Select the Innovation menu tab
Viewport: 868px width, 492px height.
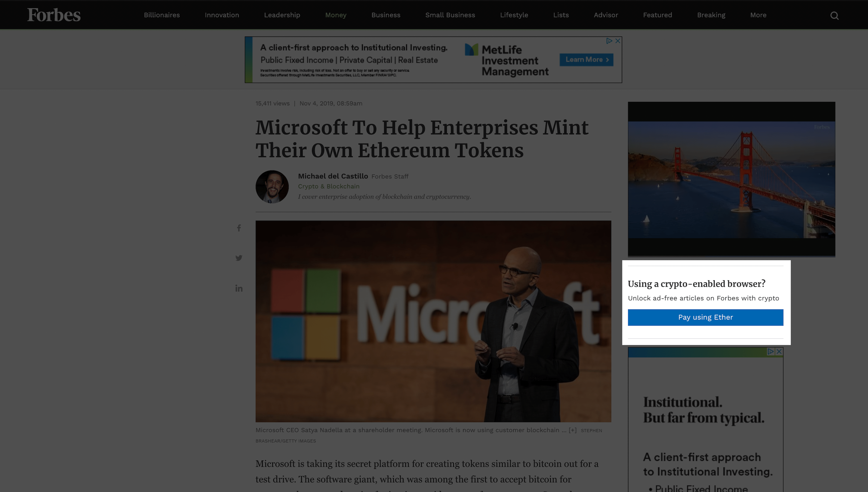click(222, 15)
